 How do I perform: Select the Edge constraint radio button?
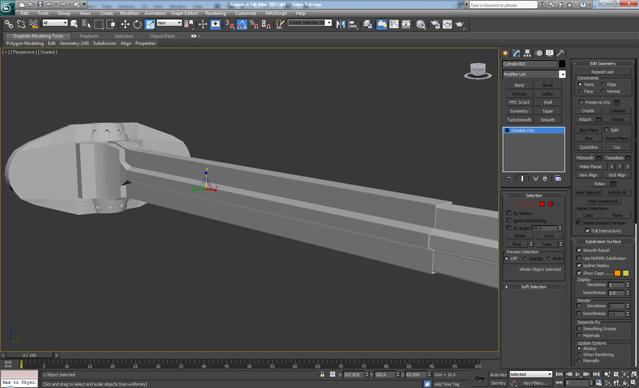pyautogui.click(x=603, y=84)
